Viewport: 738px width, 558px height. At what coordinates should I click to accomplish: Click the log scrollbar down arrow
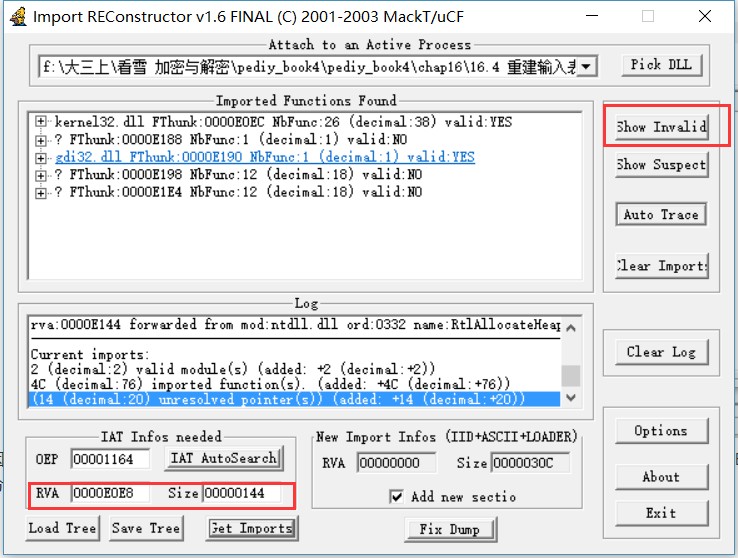coord(571,398)
